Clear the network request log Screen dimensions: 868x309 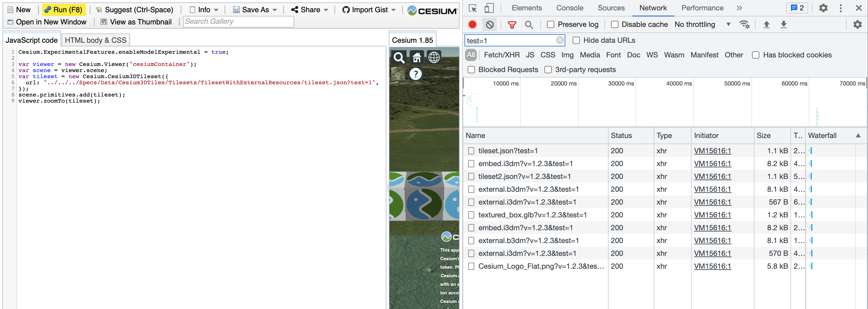tap(490, 24)
